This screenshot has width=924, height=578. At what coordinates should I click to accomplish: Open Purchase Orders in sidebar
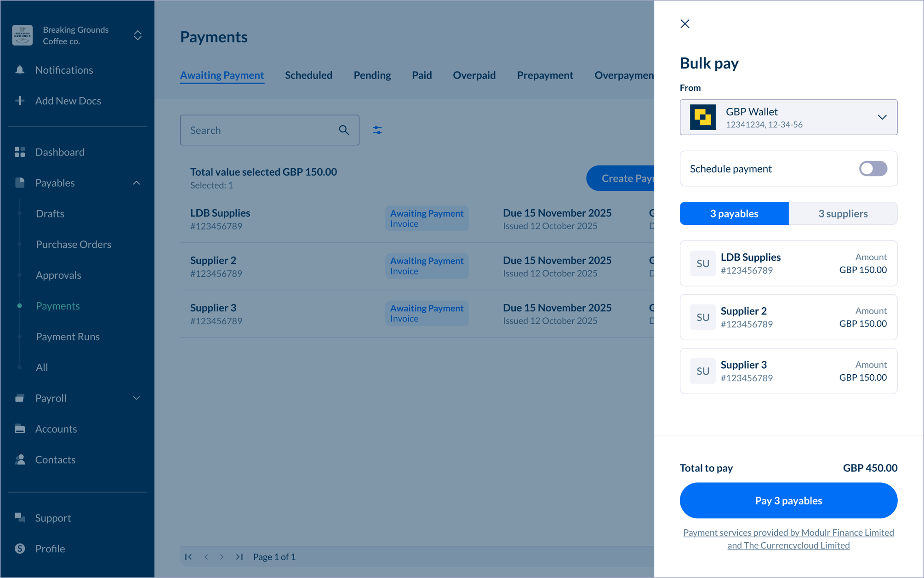[74, 244]
